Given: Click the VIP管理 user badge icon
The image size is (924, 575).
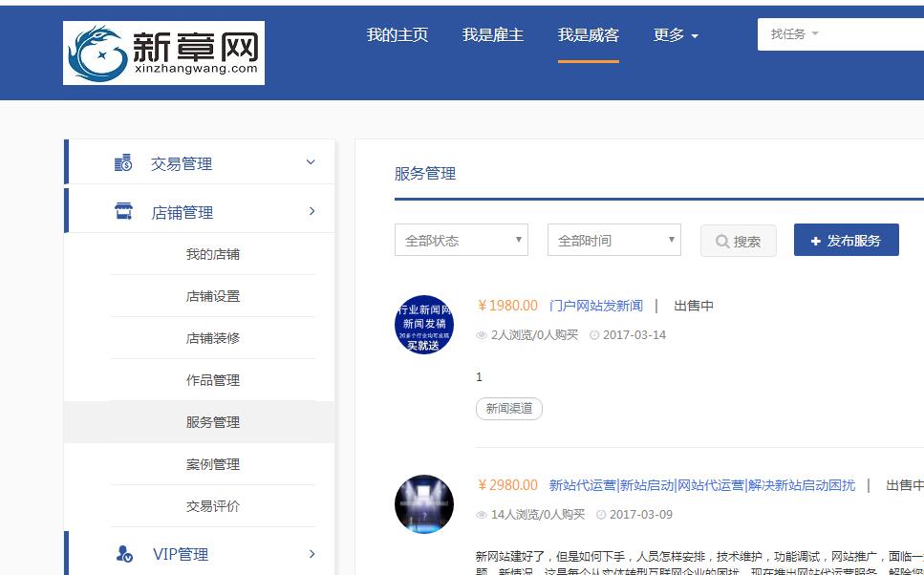Looking at the screenshot, I should coord(124,554).
